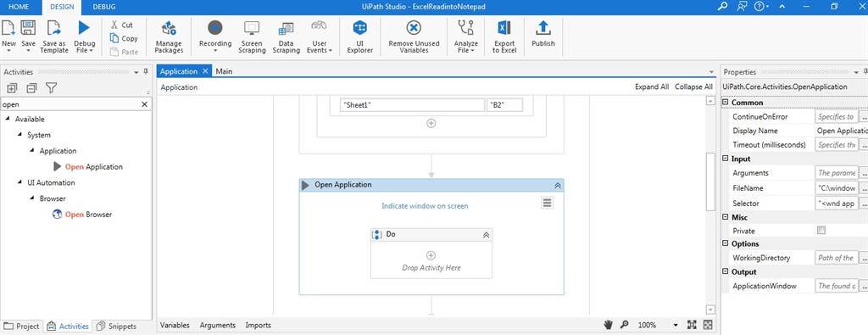Collapse the Input properties section
Image resolution: width=868 pixels, height=335 pixels.
(x=726, y=159)
